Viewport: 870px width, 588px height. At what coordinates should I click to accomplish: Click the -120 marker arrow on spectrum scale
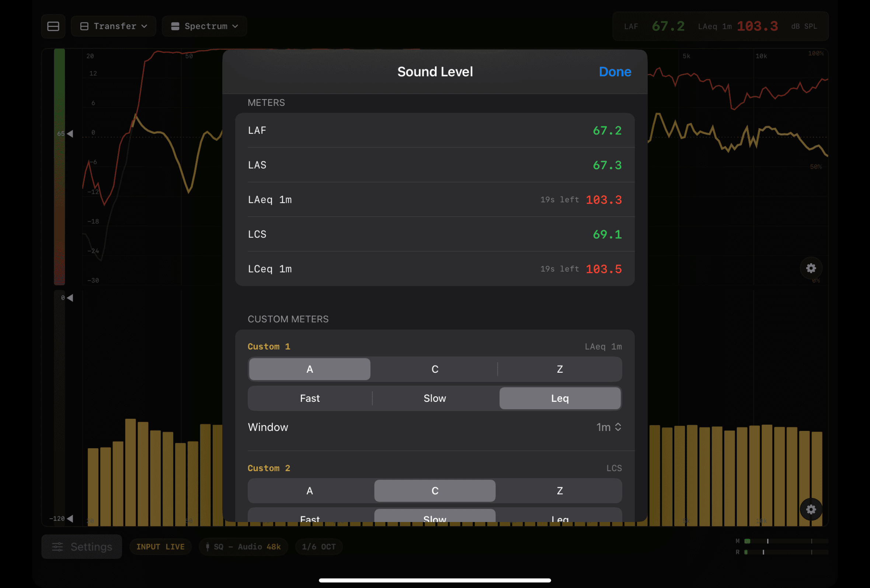[70, 518]
